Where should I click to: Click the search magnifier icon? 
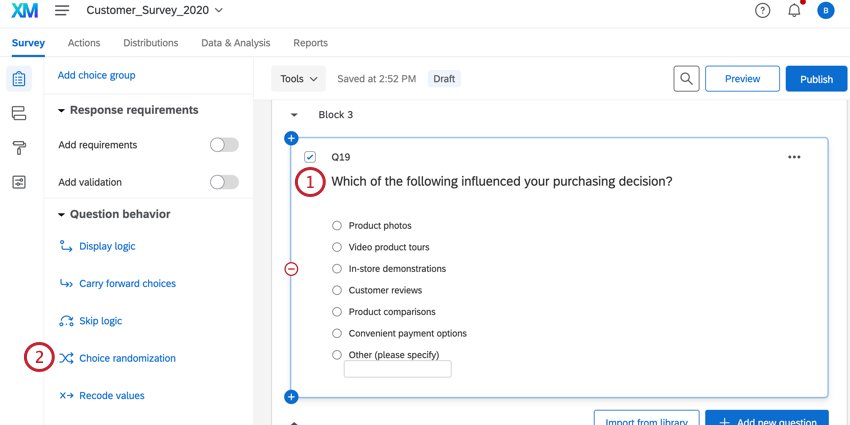pos(686,79)
